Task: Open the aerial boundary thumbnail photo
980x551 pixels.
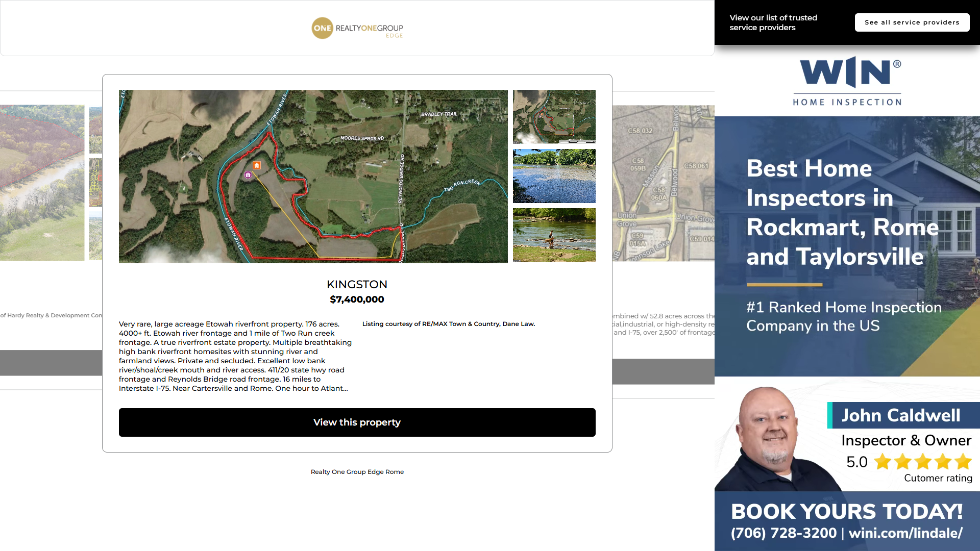Action: coord(554,116)
